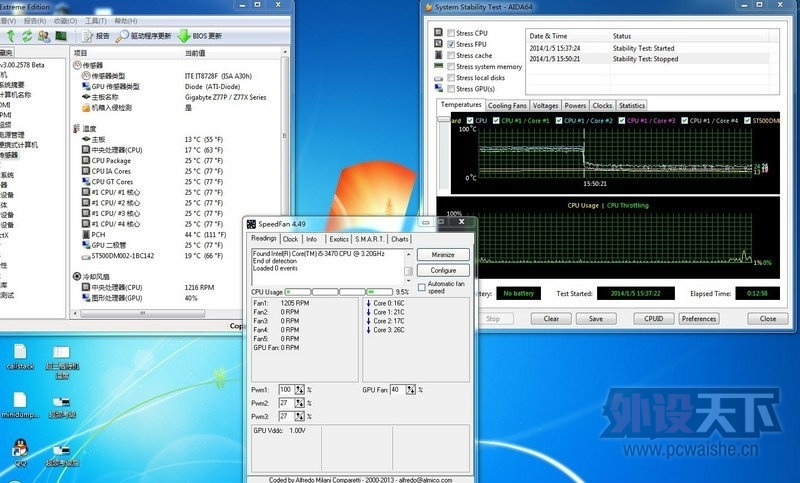Click the SpeedFan Minimize button
This screenshot has height=483, width=800.
click(x=443, y=255)
